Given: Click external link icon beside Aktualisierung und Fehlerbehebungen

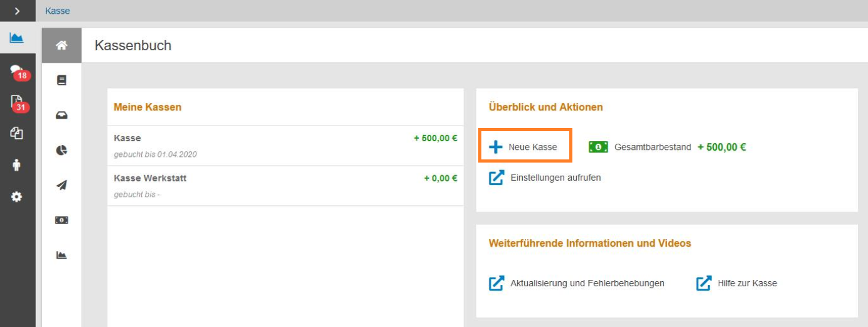Looking at the screenshot, I should [x=496, y=283].
